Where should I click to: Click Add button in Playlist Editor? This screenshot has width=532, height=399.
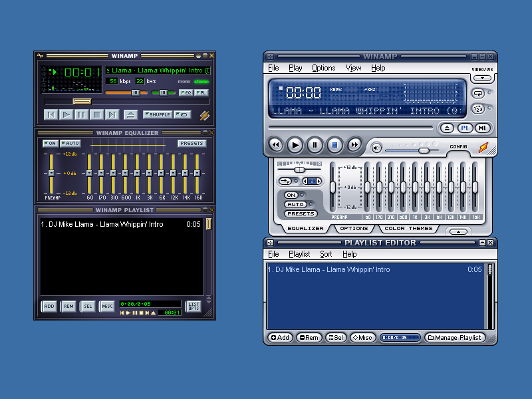coord(280,338)
